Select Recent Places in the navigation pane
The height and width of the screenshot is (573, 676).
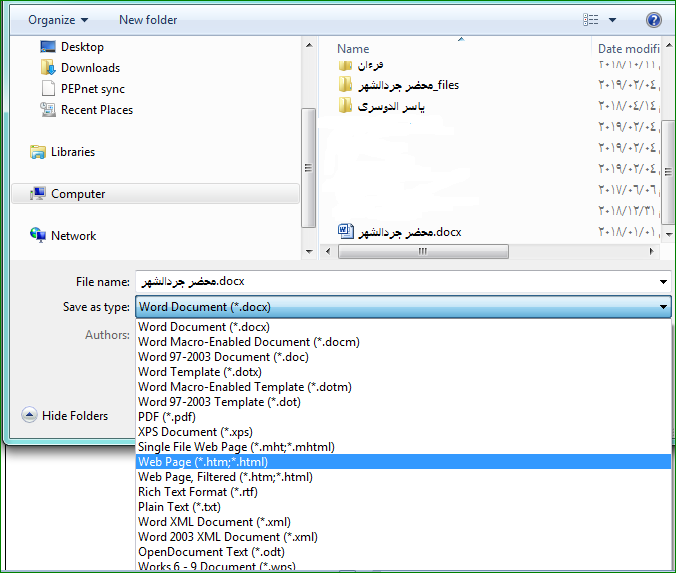pos(97,110)
